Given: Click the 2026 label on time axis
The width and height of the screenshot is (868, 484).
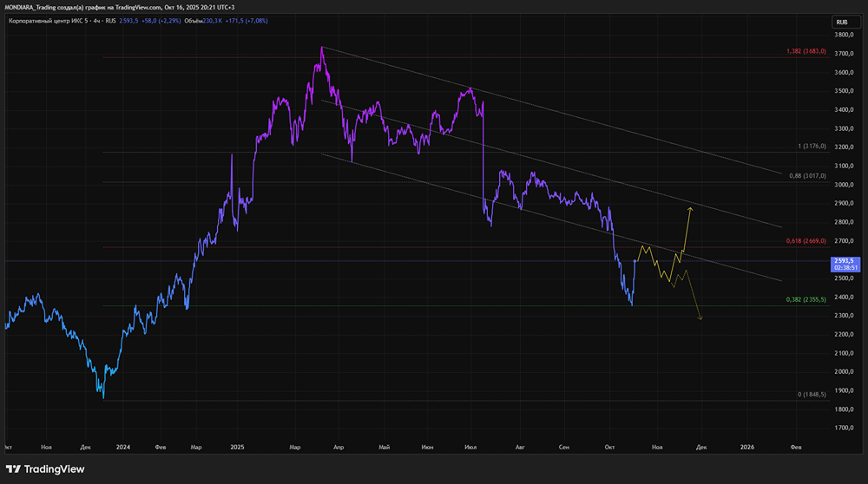Looking at the screenshot, I should coord(746,447).
